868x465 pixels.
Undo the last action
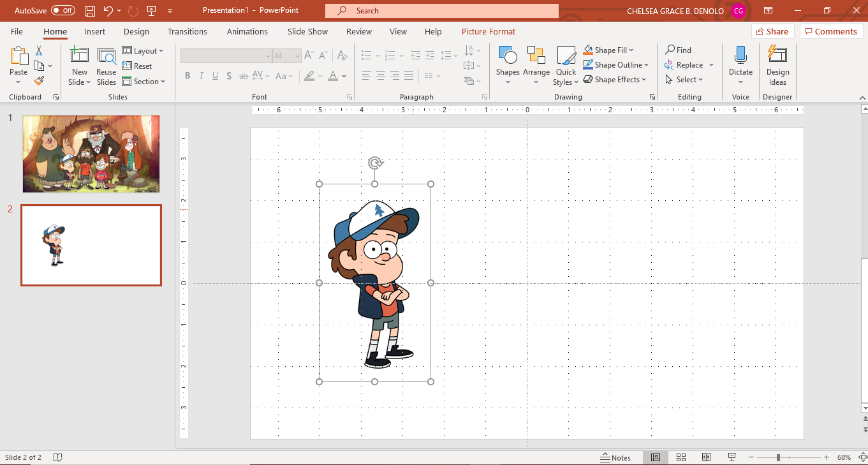(x=108, y=11)
